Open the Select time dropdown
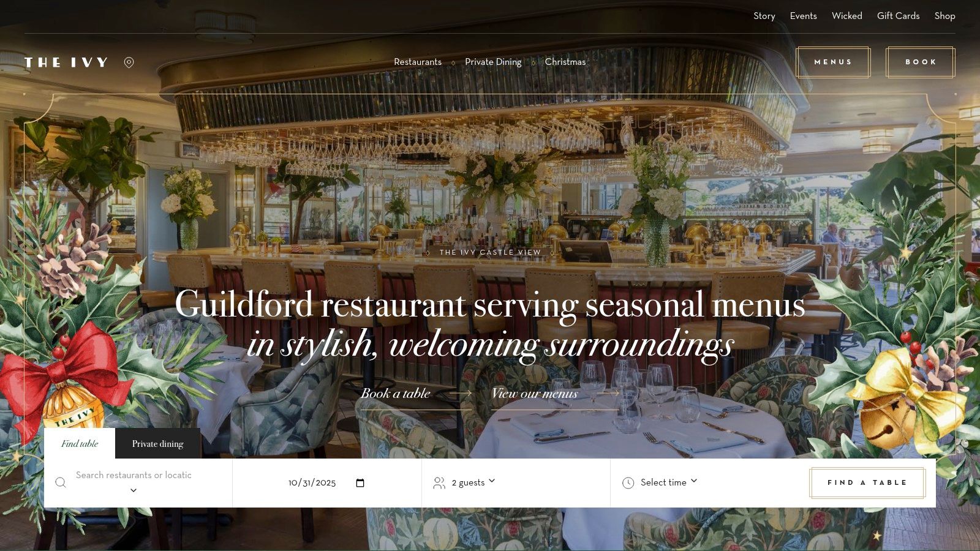 click(669, 482)
